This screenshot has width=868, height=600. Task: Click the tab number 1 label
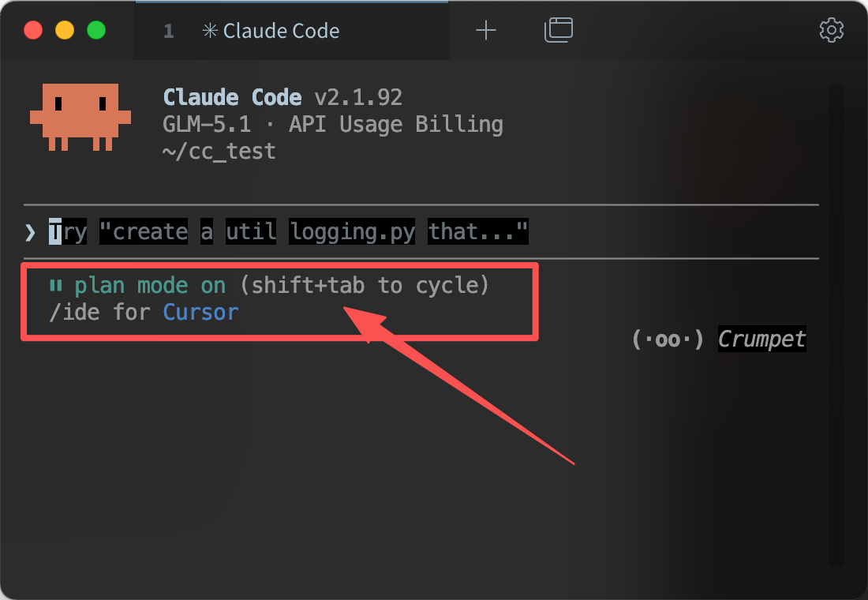169,31
